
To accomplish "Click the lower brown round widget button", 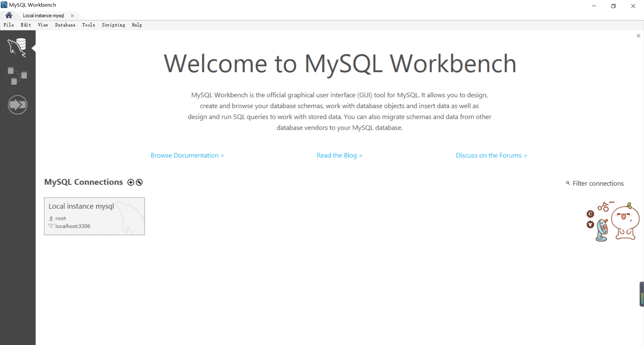I will [x=590, y=224].
